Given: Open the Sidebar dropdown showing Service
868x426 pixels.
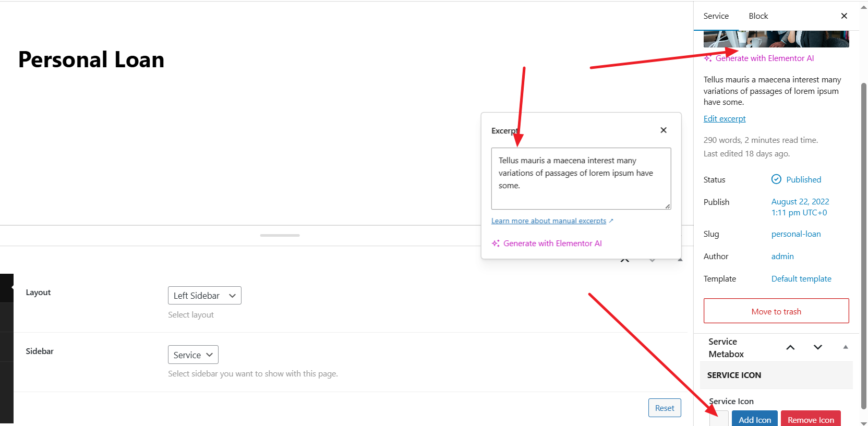Looking at the screenshot, I should [193, 355].
